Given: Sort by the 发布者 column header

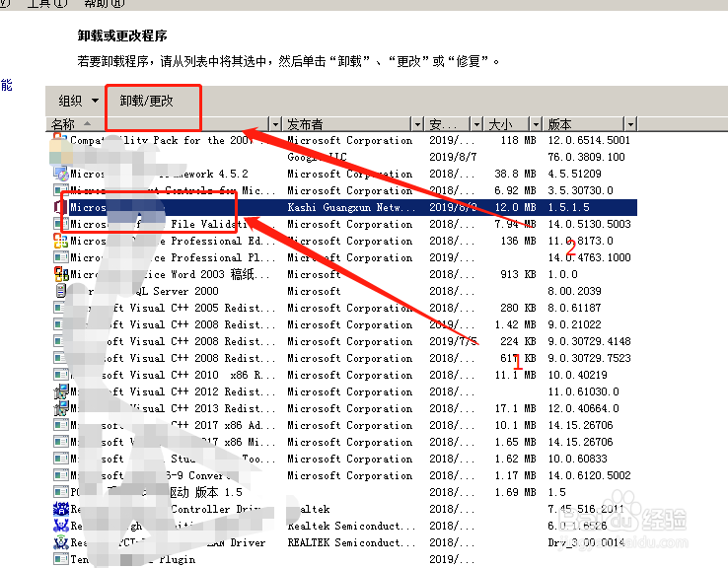Looking at the screenshot, I should tap(347, 124).
